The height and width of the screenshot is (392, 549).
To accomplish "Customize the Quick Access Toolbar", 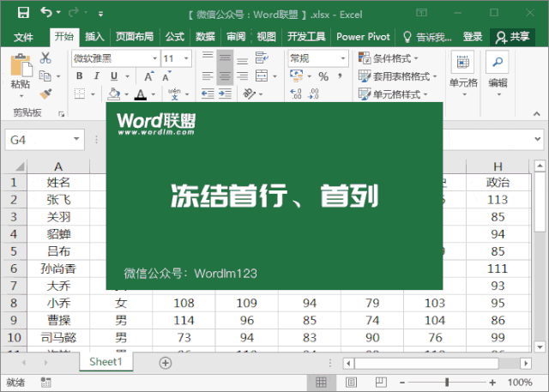I will point(100,14).
